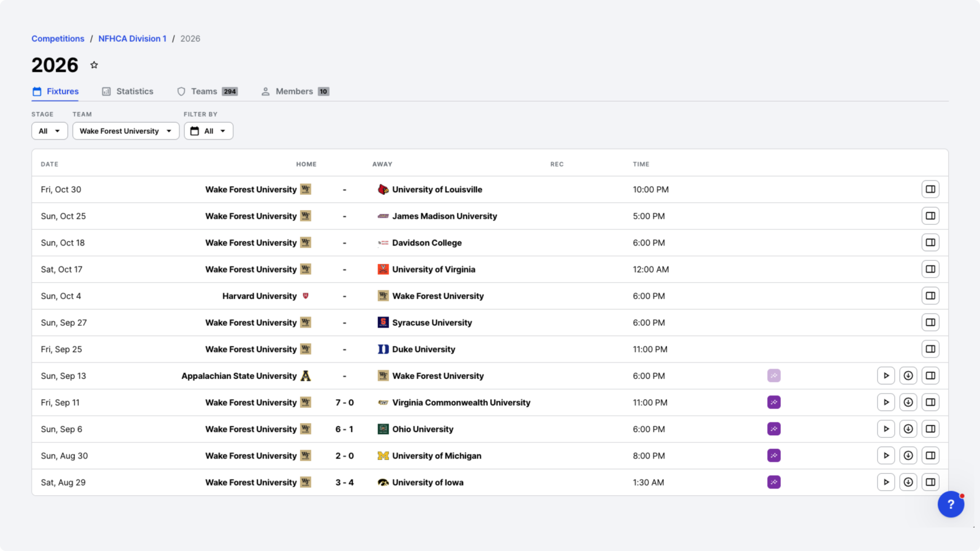Screen dimensions: 980x551
Task: Open side panel for Duke University fixture
Action: tap(930, 349)
